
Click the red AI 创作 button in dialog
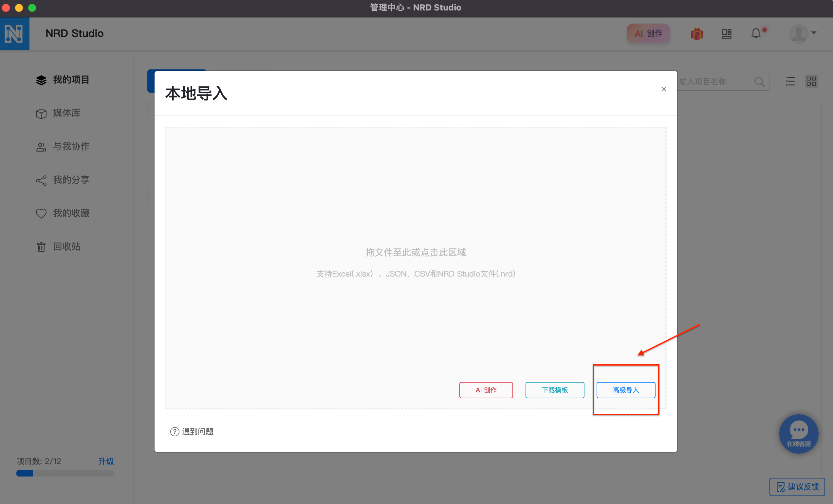(x=486, y=390)
